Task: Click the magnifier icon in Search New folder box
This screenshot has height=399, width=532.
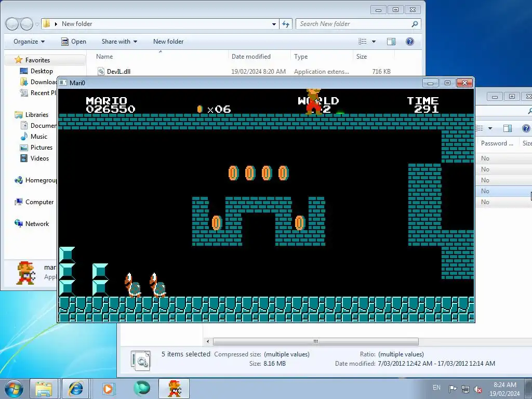Action: [x=414, y=24]
